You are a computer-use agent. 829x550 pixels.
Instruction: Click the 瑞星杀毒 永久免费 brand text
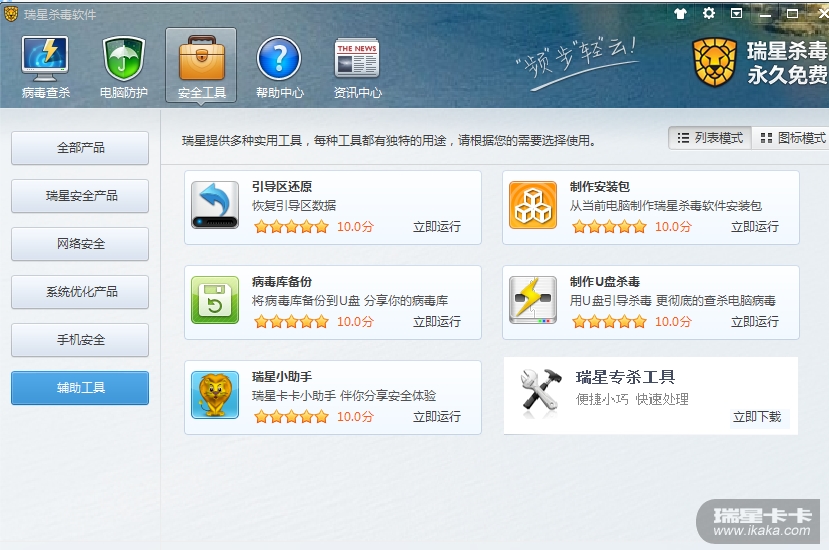787,63
